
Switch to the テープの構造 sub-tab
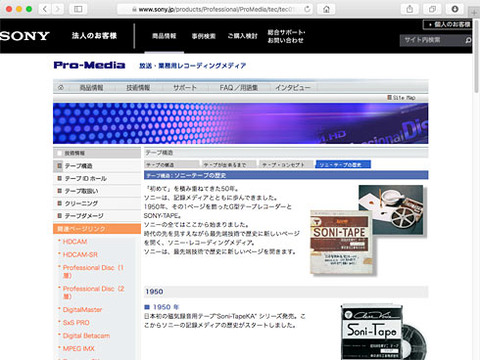tap(172, 164)
